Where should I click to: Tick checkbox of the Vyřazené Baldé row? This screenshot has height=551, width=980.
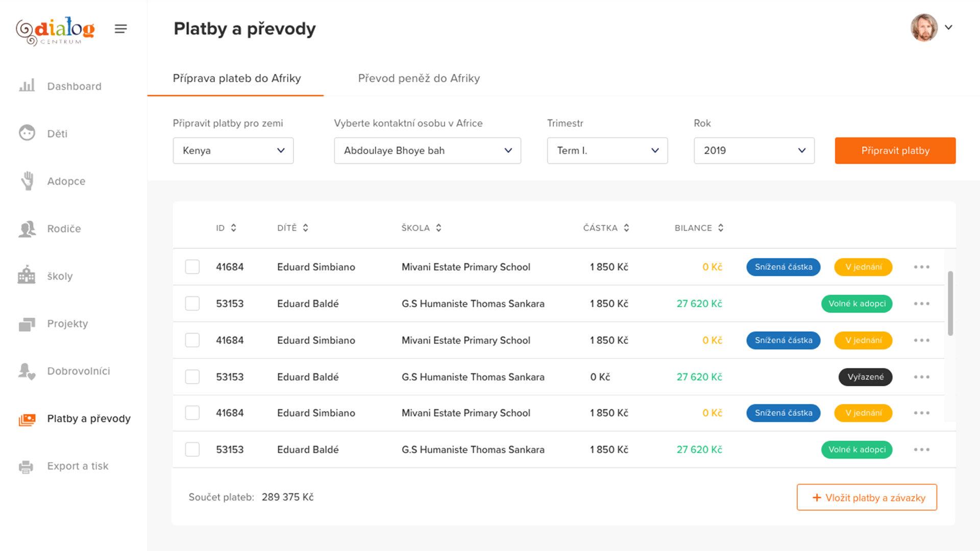coord(192,377)
